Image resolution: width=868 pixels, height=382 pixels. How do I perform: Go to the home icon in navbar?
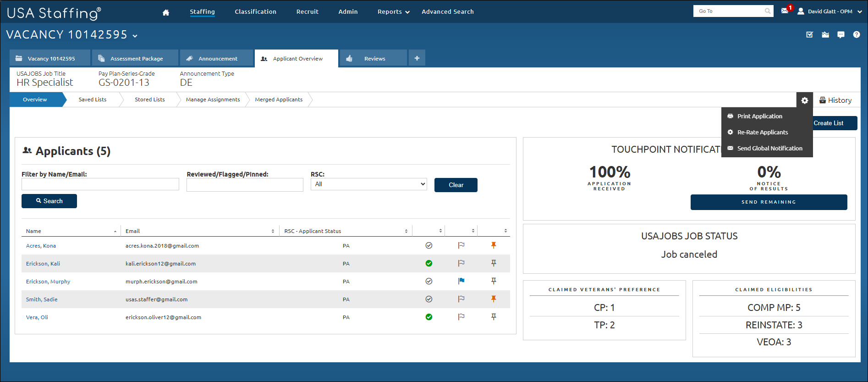pos(166,12)
